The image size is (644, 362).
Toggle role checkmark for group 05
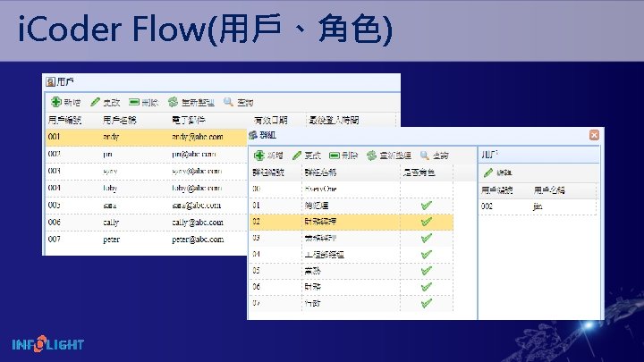coord(427,271)
